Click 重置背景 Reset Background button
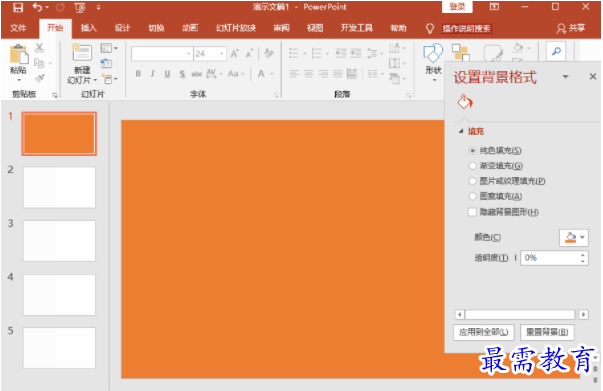This screenshot has width=603, height=391. [547, 332]
